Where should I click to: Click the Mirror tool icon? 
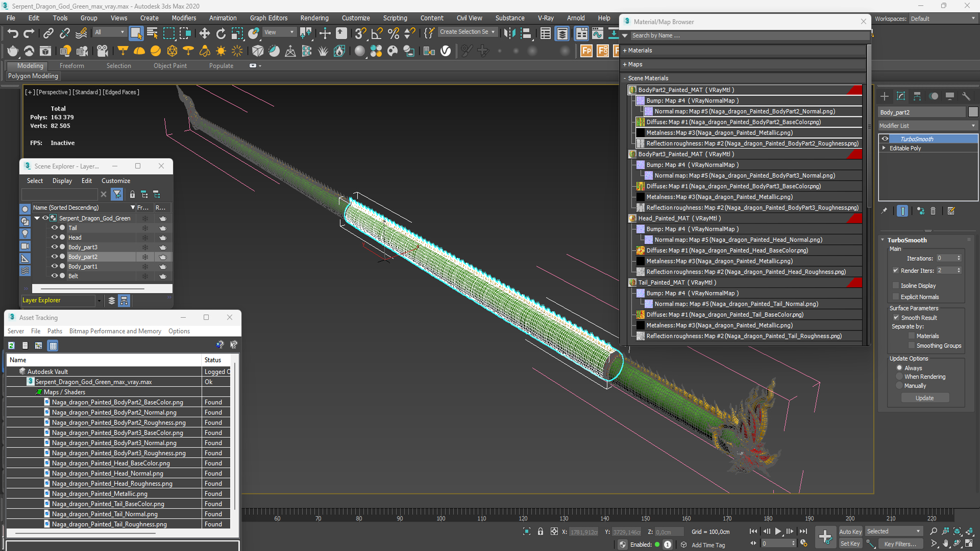coord(509,34)
